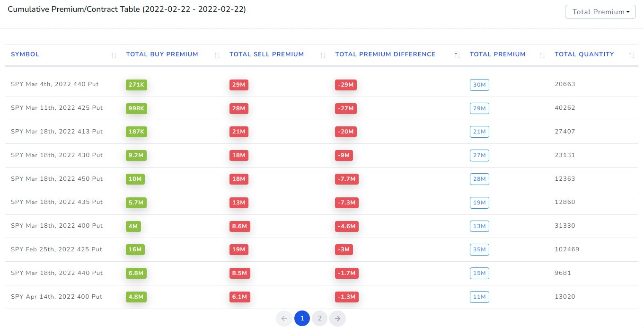The image size is (644, 328).
Task: Sort by Total Premium Difference arrows
Action: pos(457,55)
